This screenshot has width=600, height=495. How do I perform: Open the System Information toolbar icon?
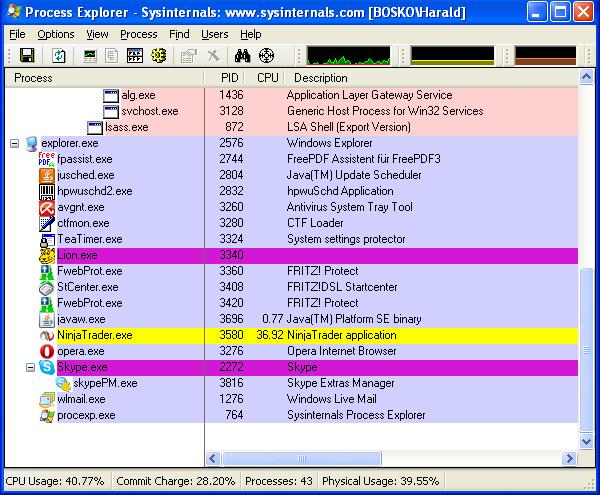[x=90, y=56]
